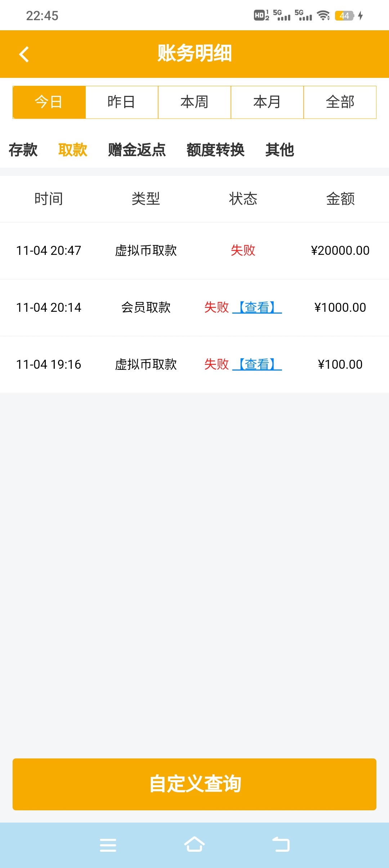Tap the back arrow in header

[24, 54]
